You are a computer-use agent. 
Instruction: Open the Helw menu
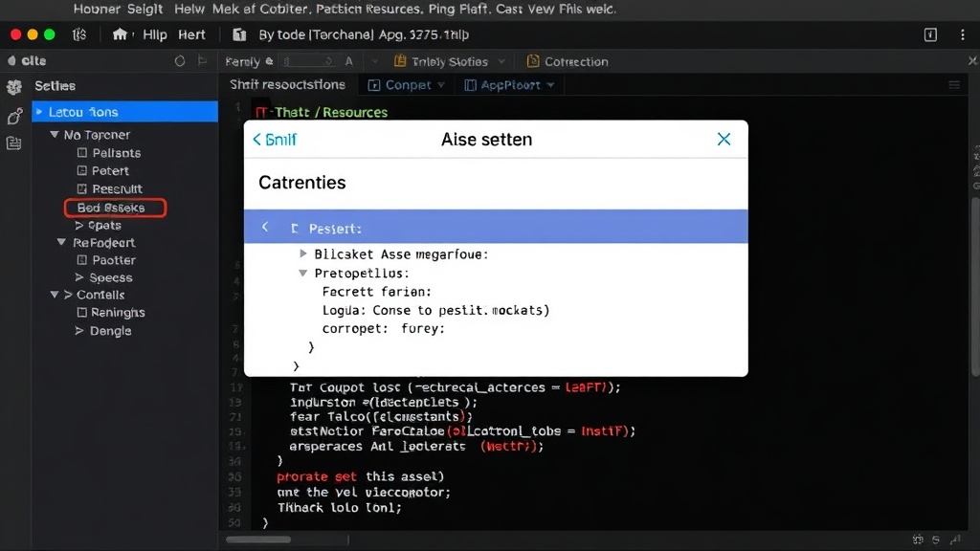pyautogui.click(x=189, y=9)
